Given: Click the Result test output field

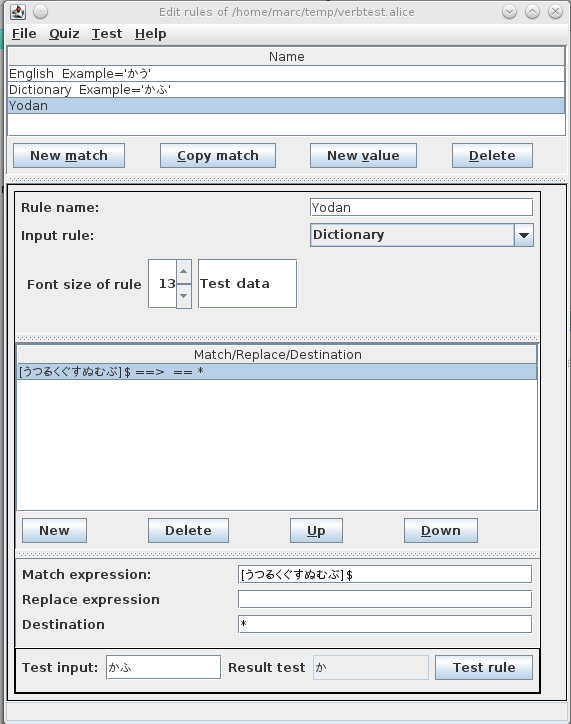Looking at the screenshot, I should pos(371,668).
